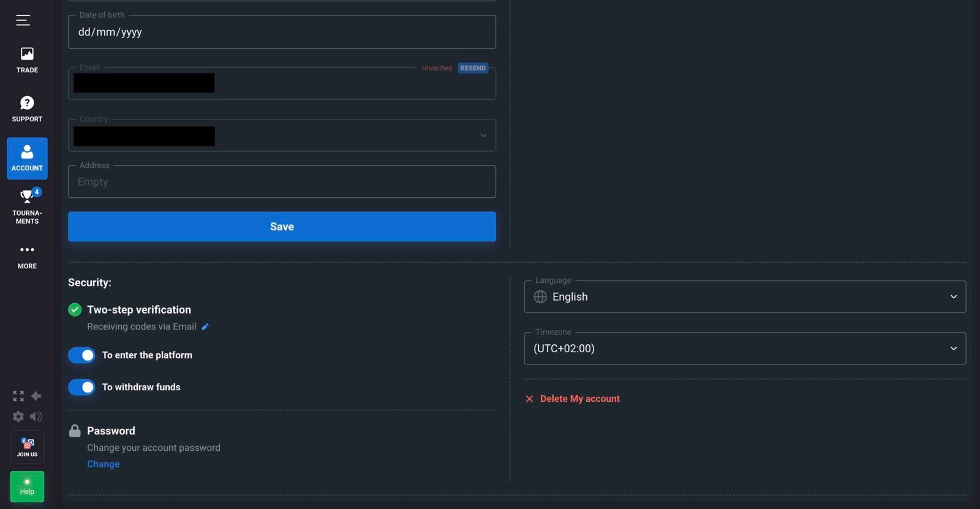Click into the Email input field
The image size is (980, 509).
(282, 83)
